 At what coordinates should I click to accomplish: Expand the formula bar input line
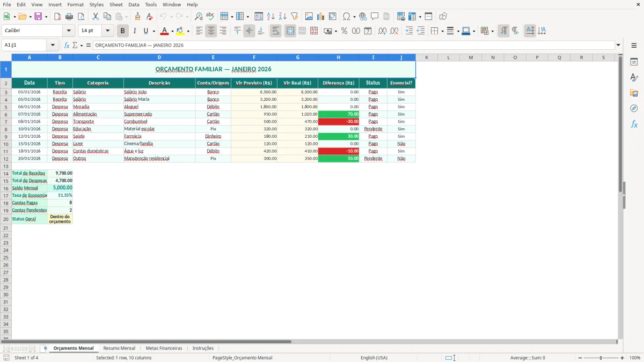tap(618, 45)
